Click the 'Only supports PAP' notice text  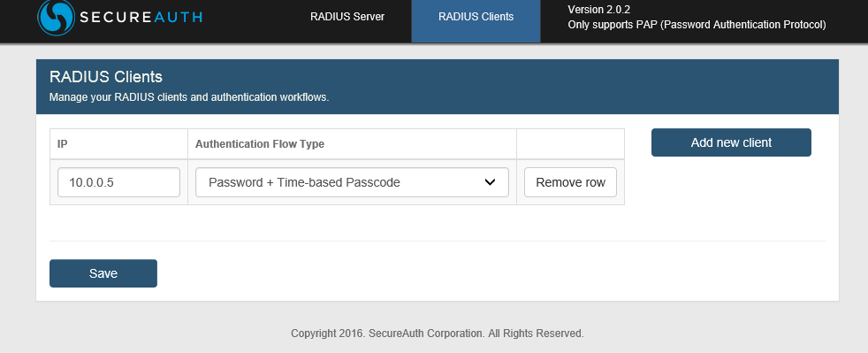click(697, 25)
